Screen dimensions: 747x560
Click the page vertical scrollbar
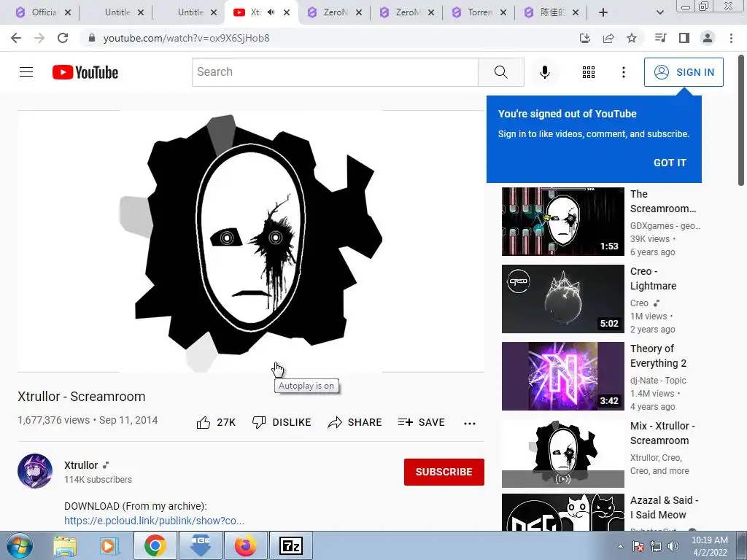pos(741,120)
